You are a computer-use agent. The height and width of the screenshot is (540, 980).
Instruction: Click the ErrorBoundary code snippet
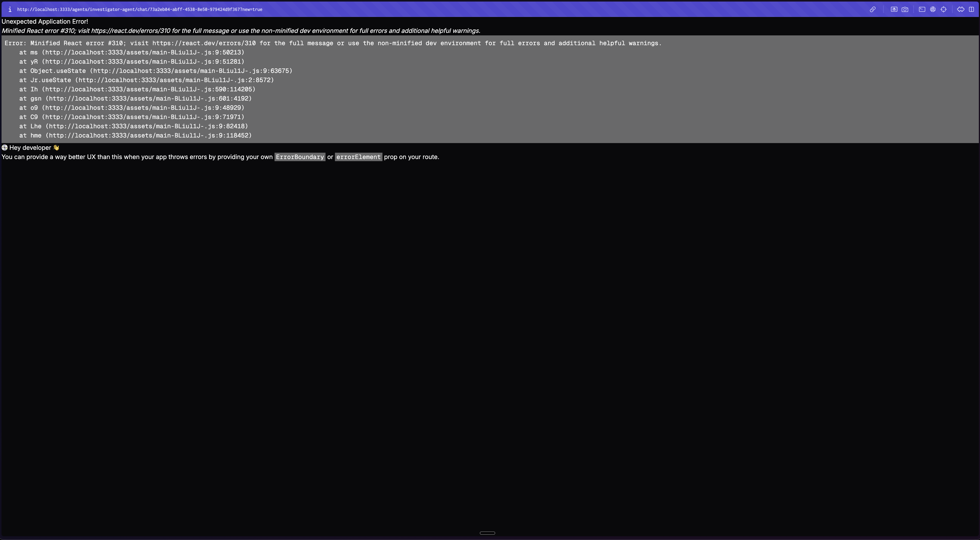[x=300, y=157]
